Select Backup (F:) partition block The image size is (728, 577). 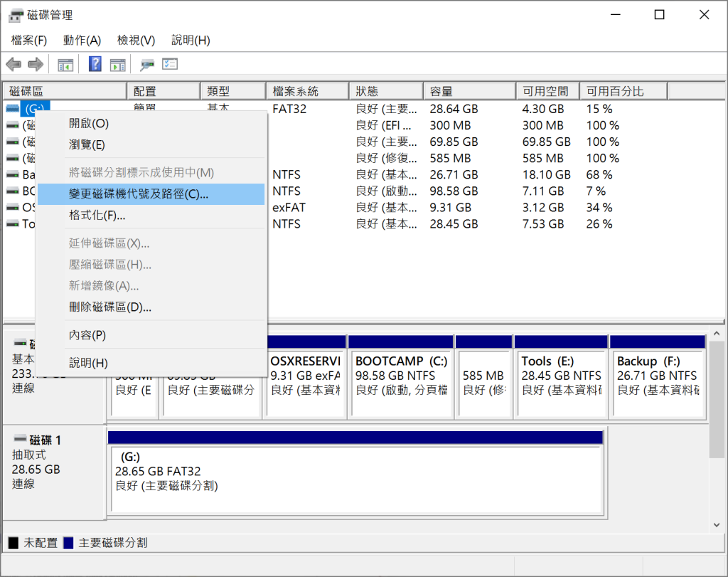[x=658, y=377]
